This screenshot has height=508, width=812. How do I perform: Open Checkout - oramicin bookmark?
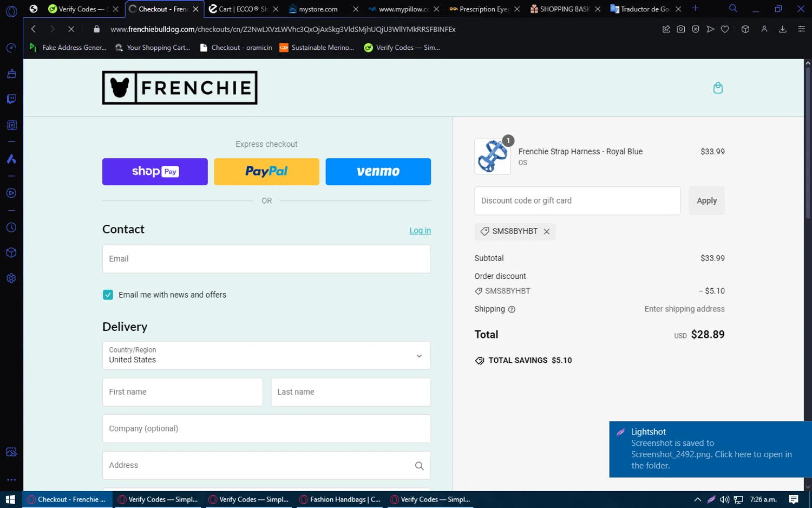point(236,48)
